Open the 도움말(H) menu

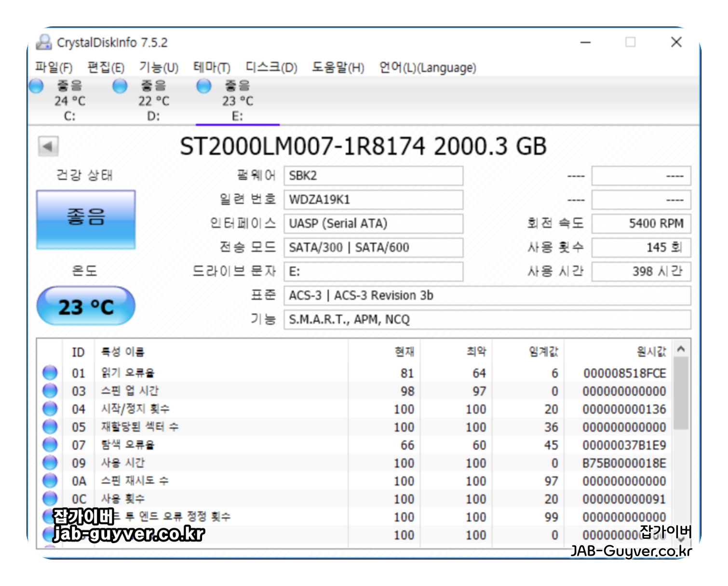pos(337,67)
